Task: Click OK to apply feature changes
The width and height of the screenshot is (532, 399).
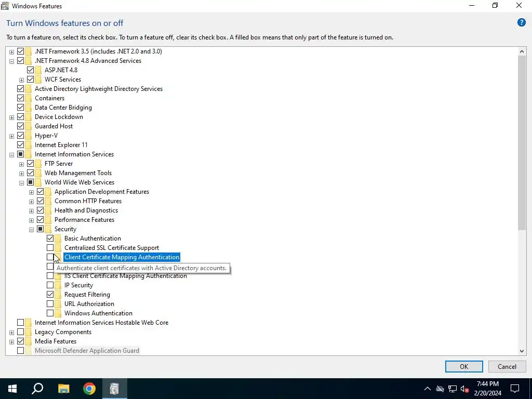Action: pyautogui.click(x=464, y=366)
